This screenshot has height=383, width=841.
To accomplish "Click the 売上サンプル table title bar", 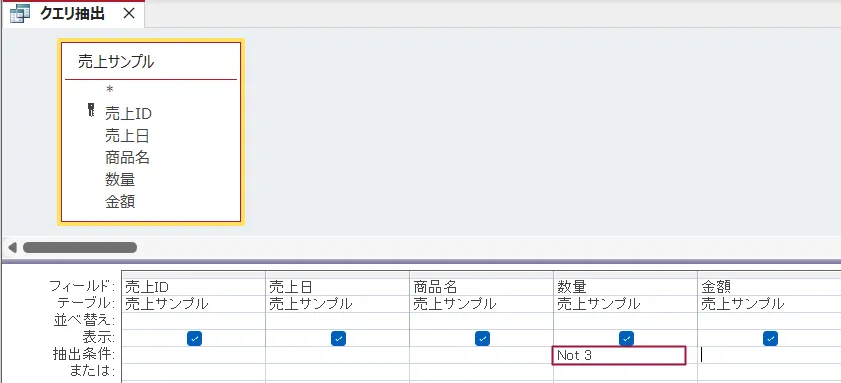I will pos(151,61).
